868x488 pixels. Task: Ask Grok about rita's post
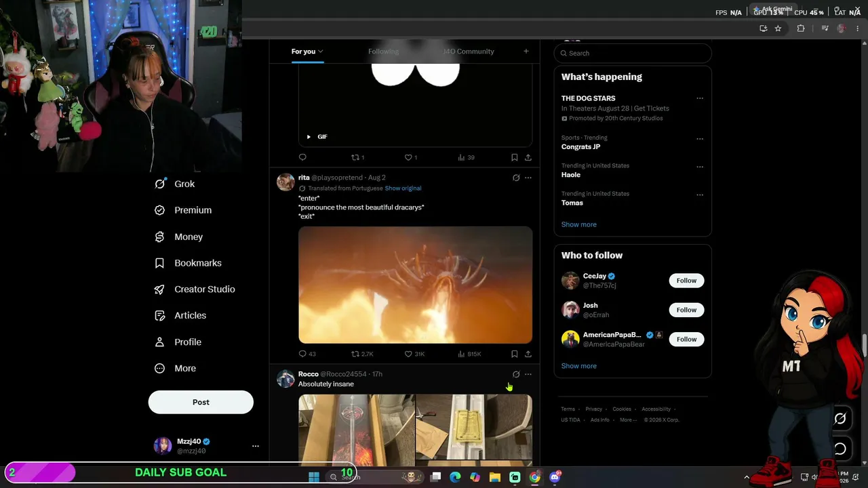pyautogui.click(x=516, y=178)
